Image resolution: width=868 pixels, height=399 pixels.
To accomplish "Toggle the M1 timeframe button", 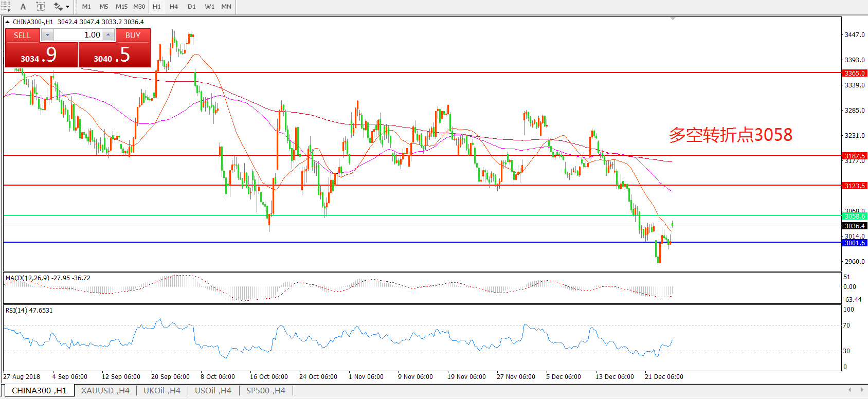I will [86, 7].
